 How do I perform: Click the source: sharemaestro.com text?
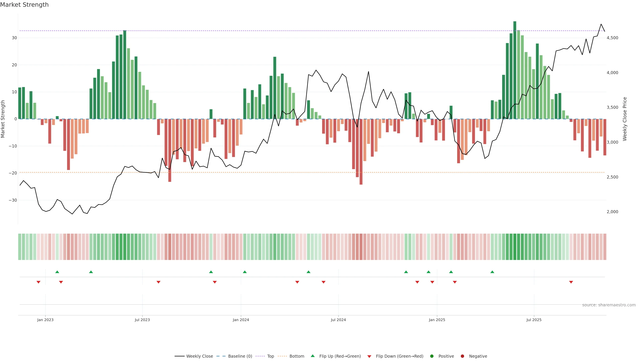coord(609,305)
